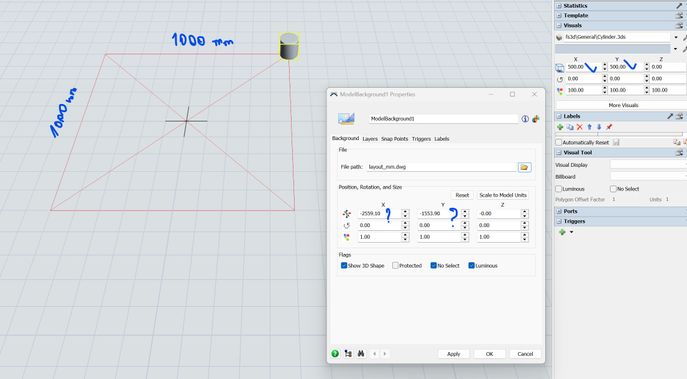Switch to the Snap Points tab
This screenshot has width=687, height=379.
tap(394, 139)
